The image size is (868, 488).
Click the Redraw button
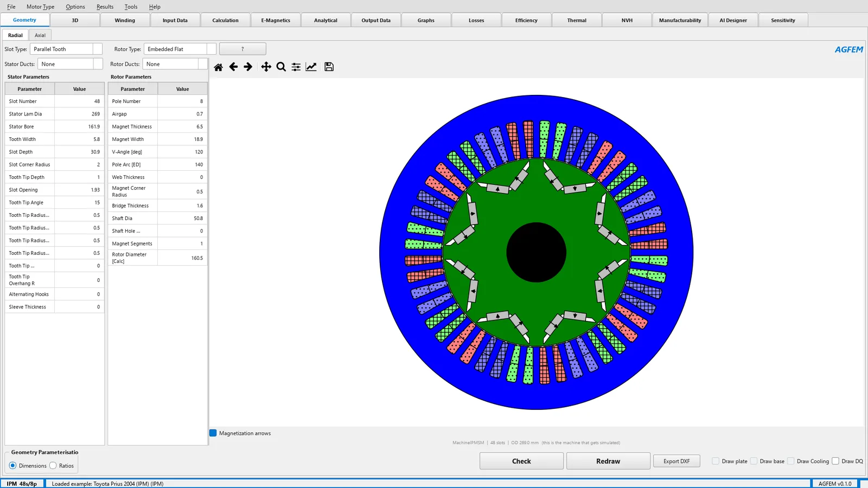pos(608,461)
